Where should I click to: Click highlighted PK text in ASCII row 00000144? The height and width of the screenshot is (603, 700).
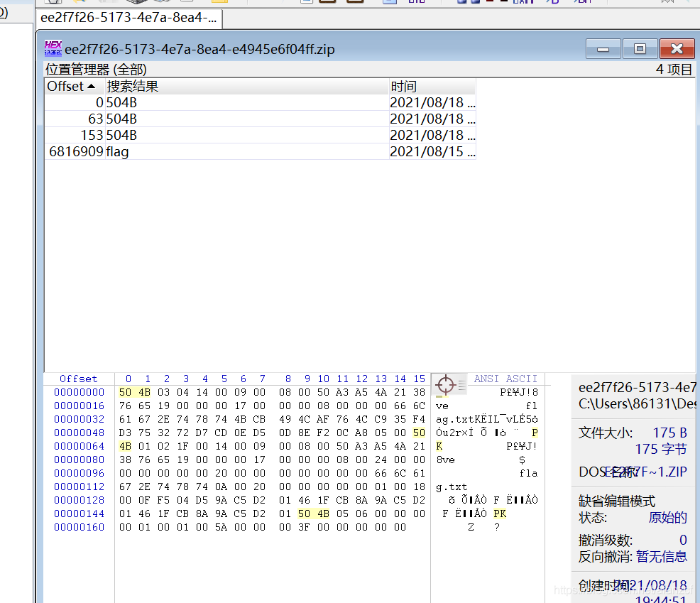[500, 514]
